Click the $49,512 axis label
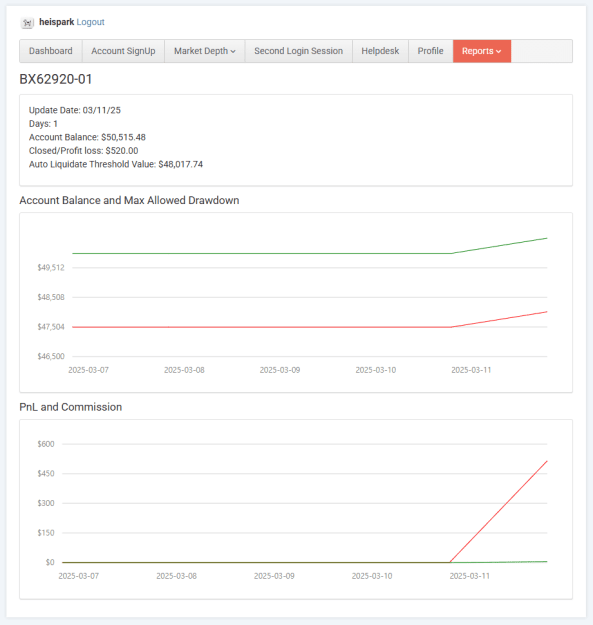Viewport: 593px width, 625px height. 51,267
